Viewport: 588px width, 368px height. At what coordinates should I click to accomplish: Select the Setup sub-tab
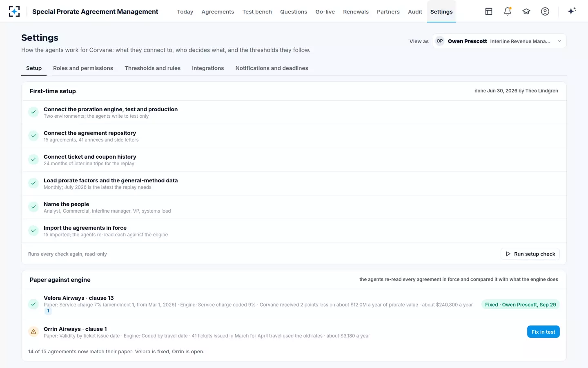[x=34, y=68]
